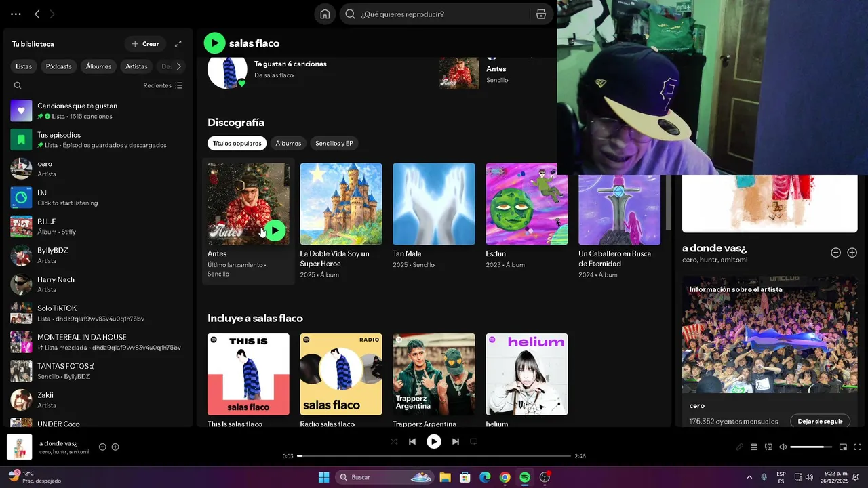The height and width of the screenshot is (488, 868).
Task: Open the P.I.L.F album
Action: 98,226
